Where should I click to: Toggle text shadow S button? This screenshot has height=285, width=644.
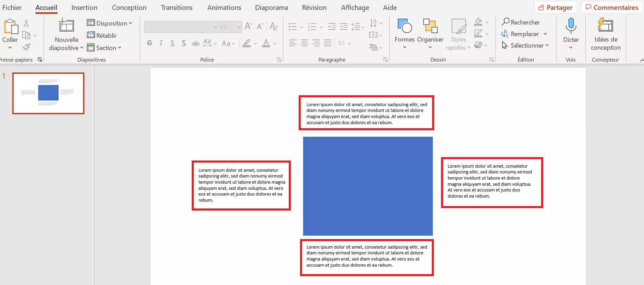click(184, 43)
